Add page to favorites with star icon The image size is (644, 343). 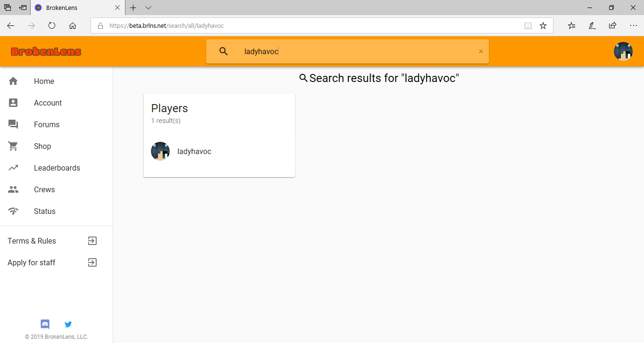click(x=543, y=26)
